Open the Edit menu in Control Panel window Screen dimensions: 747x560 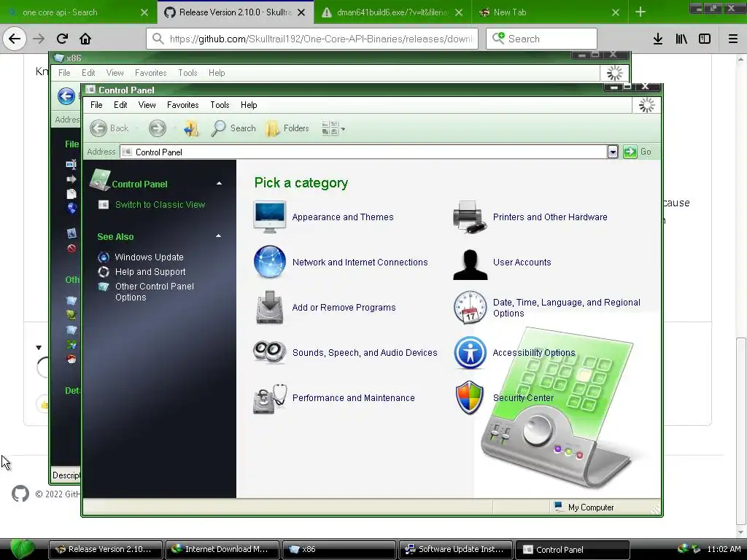coord(120,105)
